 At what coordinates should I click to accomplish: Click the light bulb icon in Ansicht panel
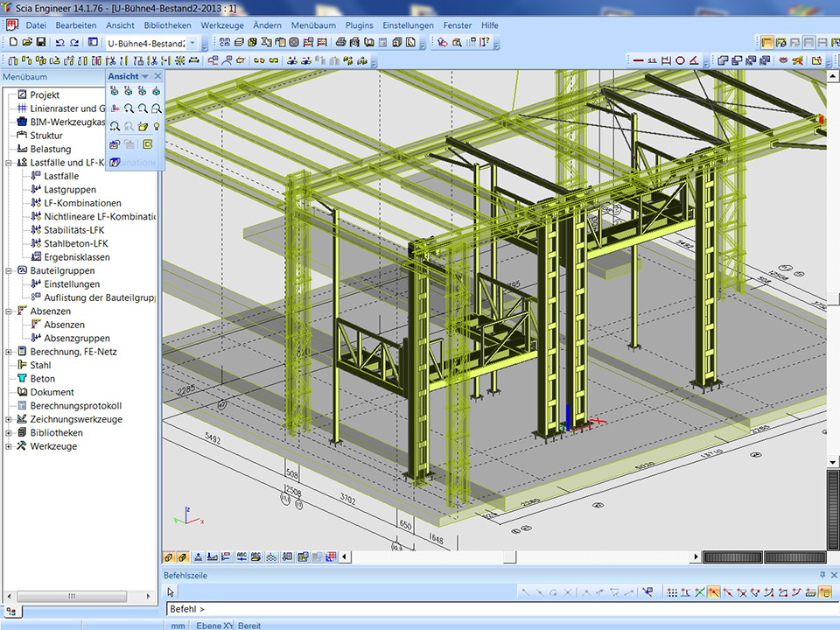(x=156, y=127)
